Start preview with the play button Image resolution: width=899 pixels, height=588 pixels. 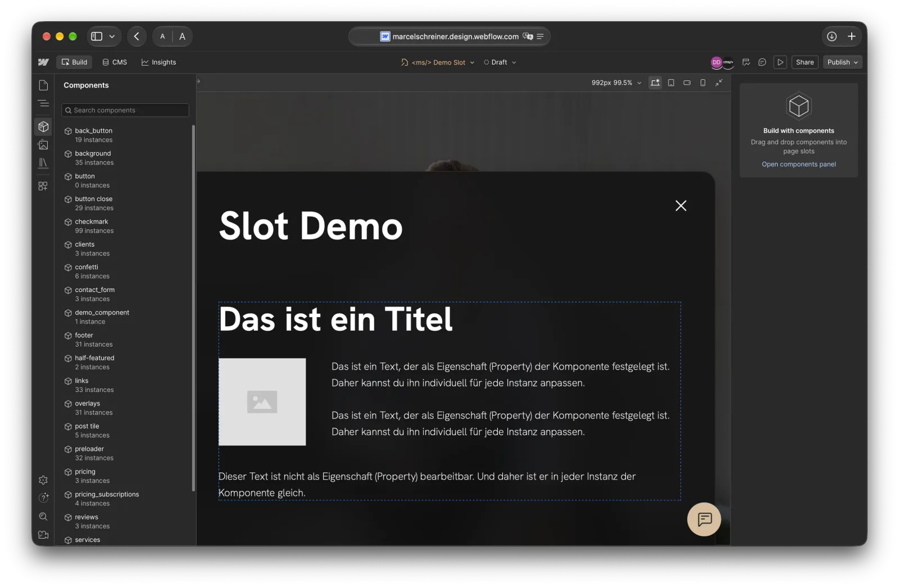[x=780, y=62]
